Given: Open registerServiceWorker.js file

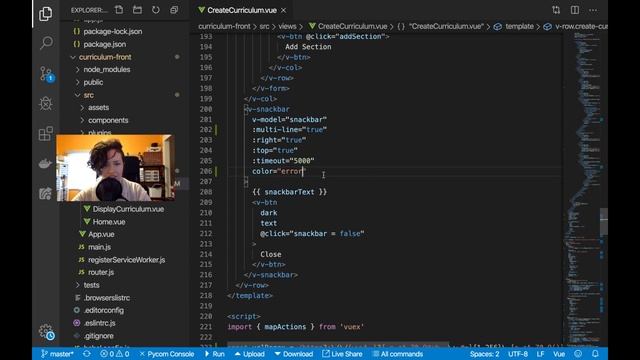Looking at the screenshot, I should [x=127, y=260].
